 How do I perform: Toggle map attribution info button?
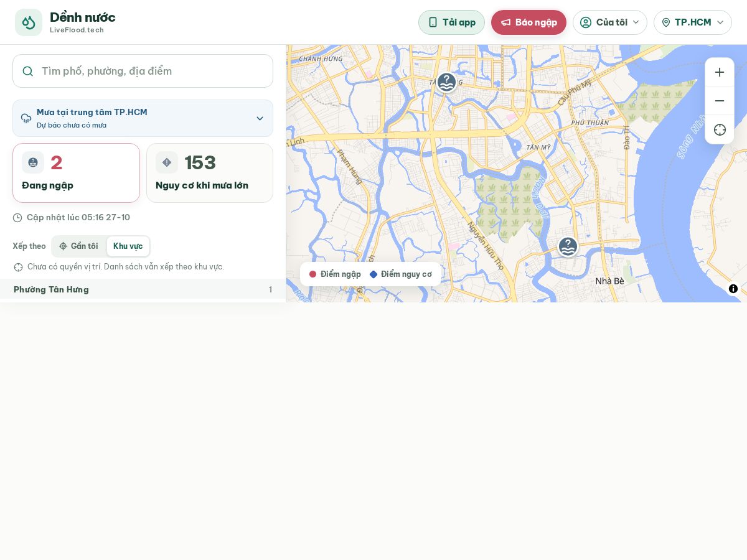pos(733,289)
